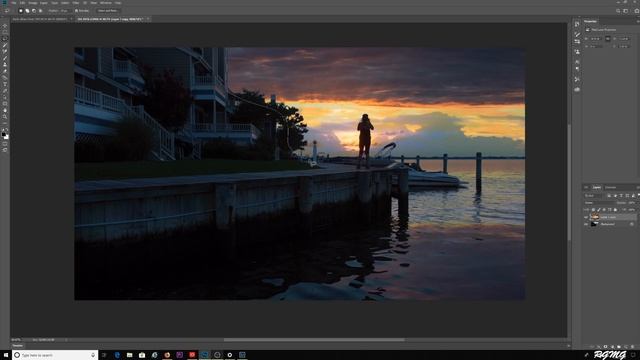Viewport: 640px width, 360px height.
Task: Click lock all padlock icon
Action: coord(615,210)
